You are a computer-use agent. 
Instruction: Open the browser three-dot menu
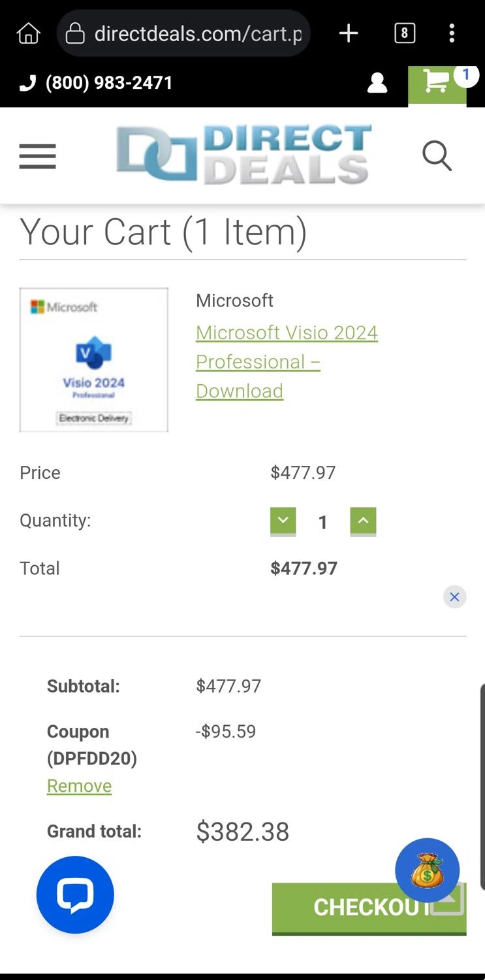pyautogui.click(x=452, y=33)
